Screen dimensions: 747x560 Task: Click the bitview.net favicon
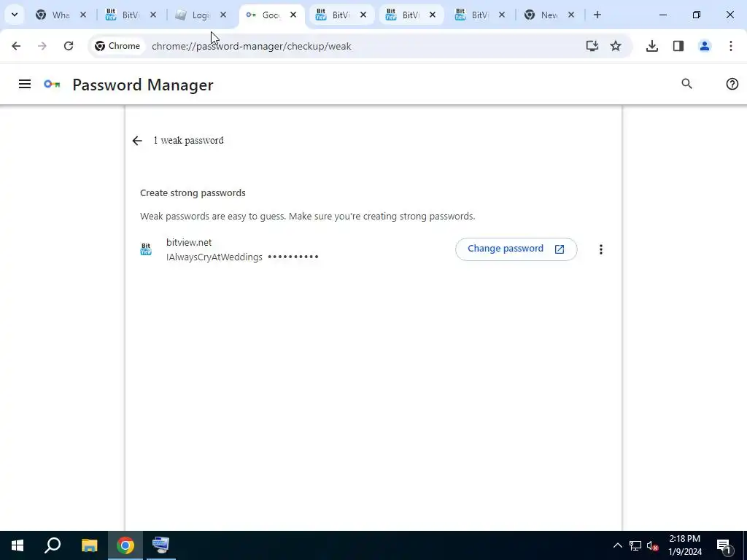coord(146,249)
